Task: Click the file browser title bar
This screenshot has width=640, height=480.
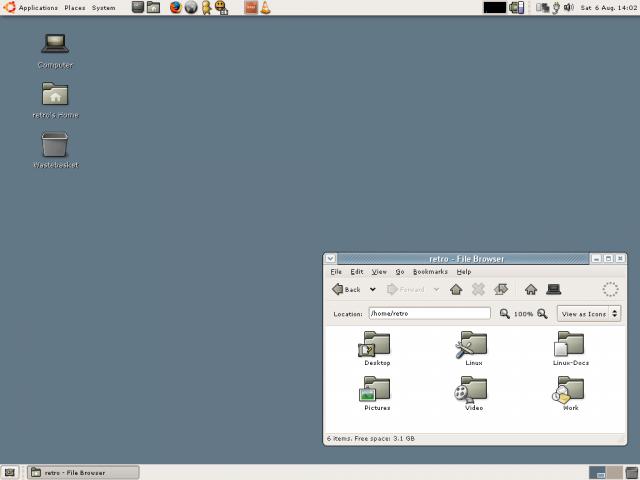Action: tap(463, 259)
